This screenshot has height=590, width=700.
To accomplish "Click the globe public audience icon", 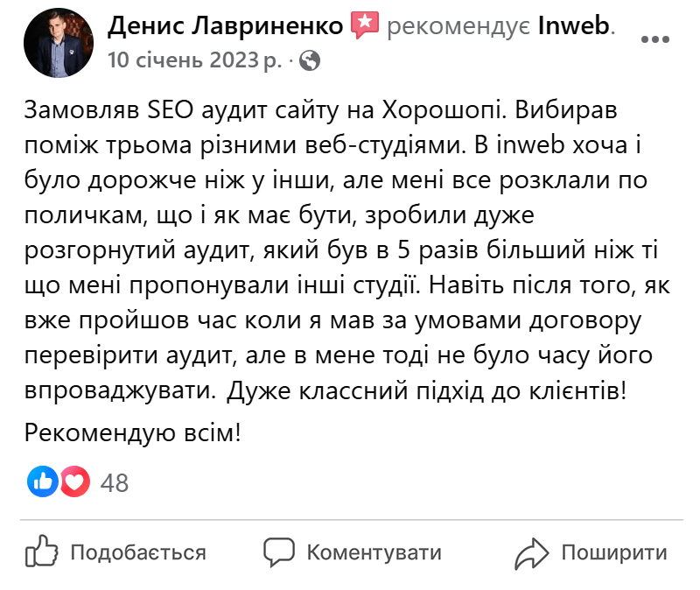I will point(309,61).
